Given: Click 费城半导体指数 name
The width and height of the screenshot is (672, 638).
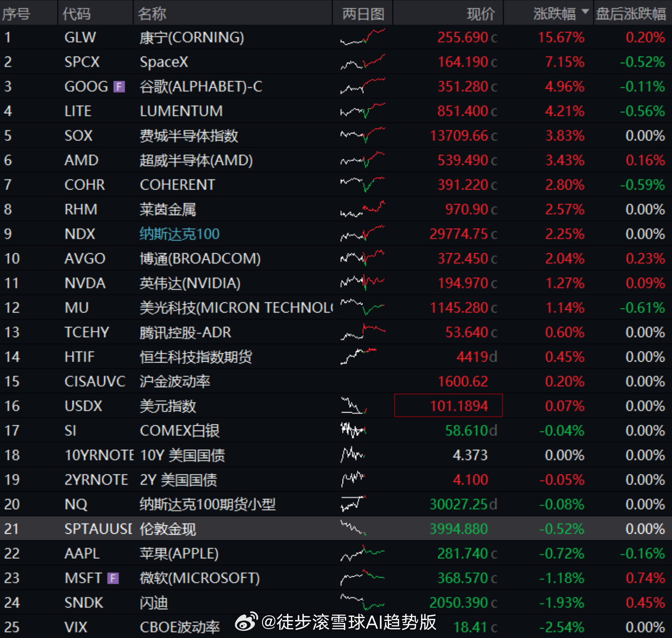Looking at the screenshot, I should tap(189, 136).
